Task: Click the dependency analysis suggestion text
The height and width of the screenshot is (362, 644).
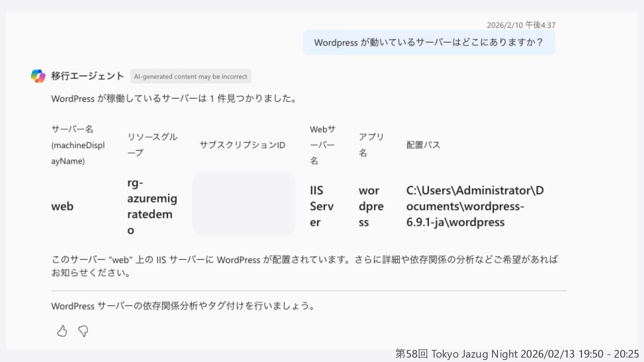Action: [183, 306]
